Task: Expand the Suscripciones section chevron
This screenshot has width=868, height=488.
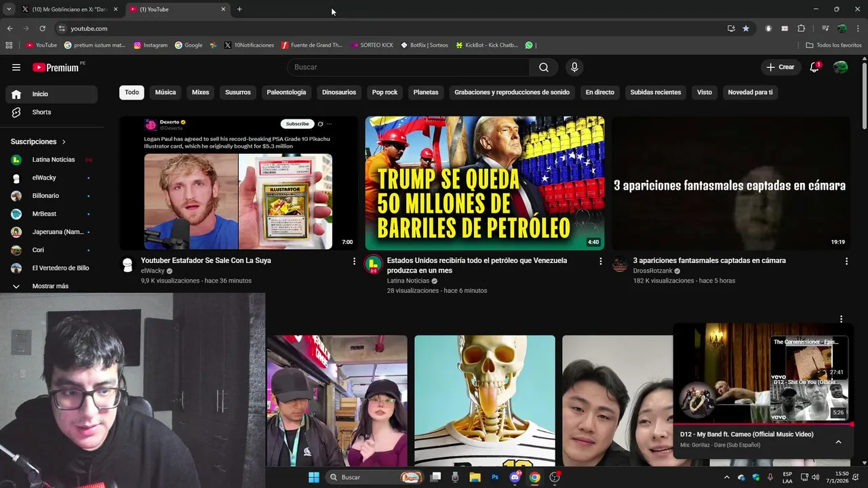Action: [64, 142]
